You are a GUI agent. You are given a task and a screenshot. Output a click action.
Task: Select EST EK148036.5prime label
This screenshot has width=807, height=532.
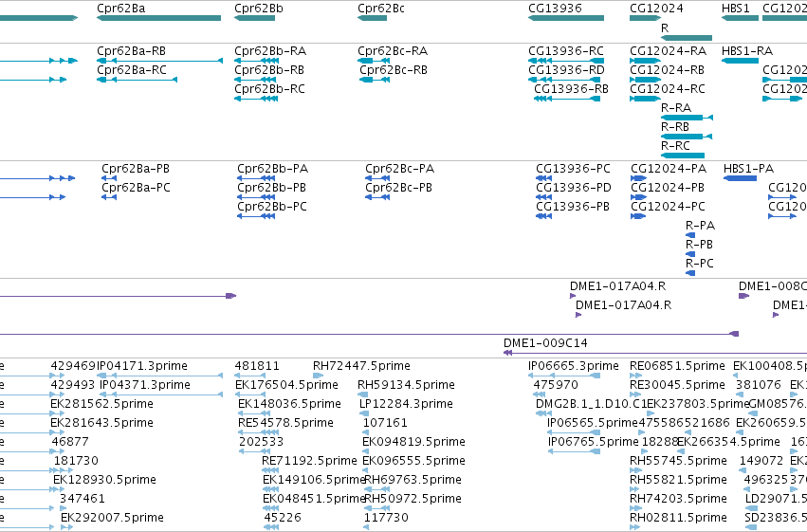pyautogui.click(x=289, y=404)
